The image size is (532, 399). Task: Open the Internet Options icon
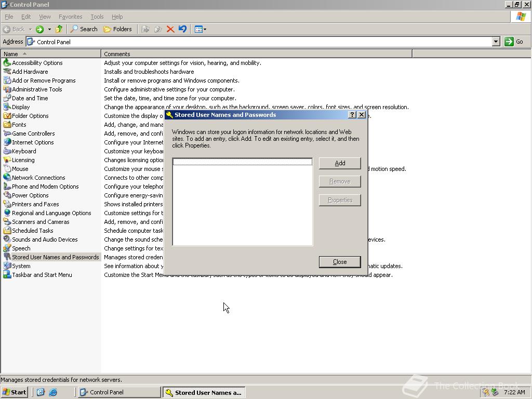[7, 142]
